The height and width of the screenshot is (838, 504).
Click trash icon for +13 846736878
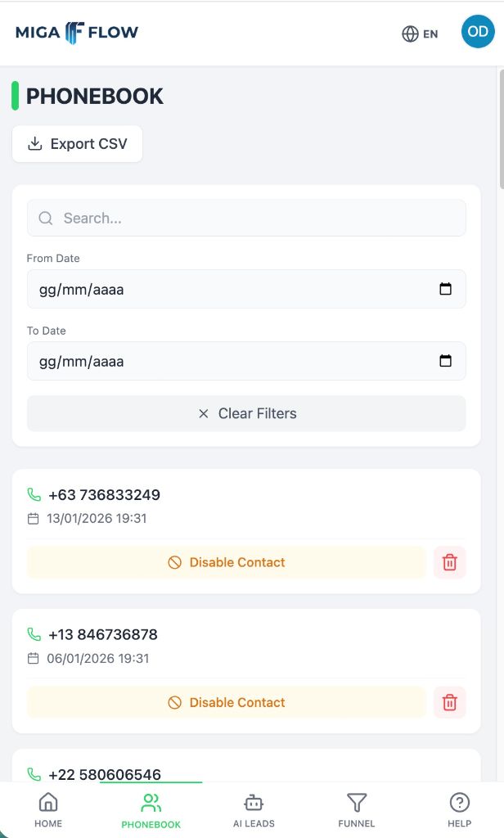click(449, 702)
